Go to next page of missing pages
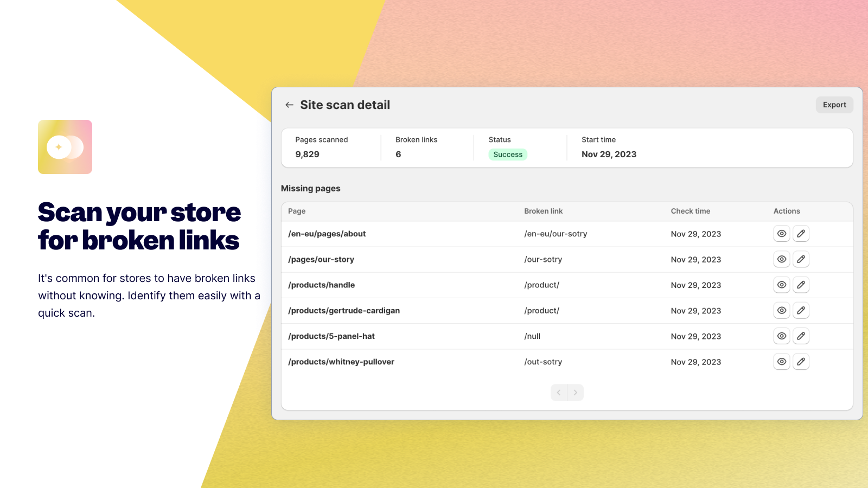 tap(576, 393)
